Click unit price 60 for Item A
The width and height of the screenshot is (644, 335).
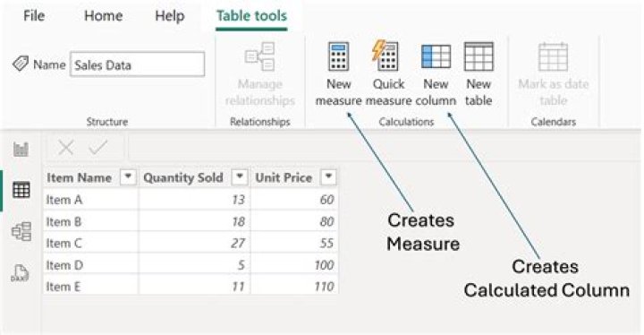pyautogui.click(x=294, y=200)
